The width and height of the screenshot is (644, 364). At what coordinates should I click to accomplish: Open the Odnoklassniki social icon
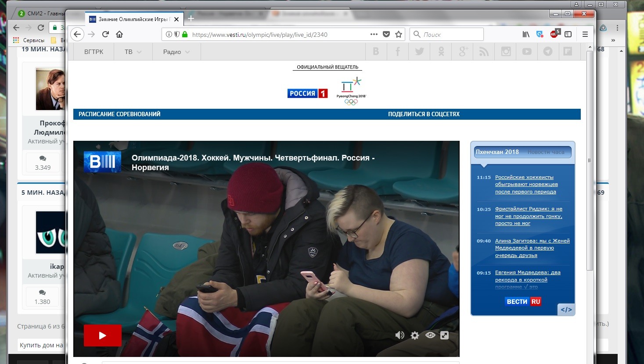[441, 52]
